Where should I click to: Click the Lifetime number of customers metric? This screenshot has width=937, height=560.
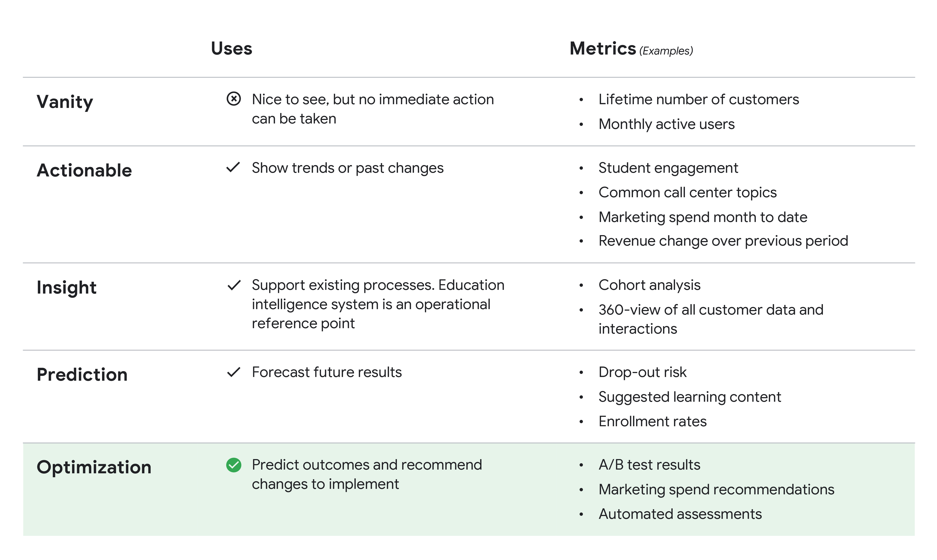click(698, 100)
